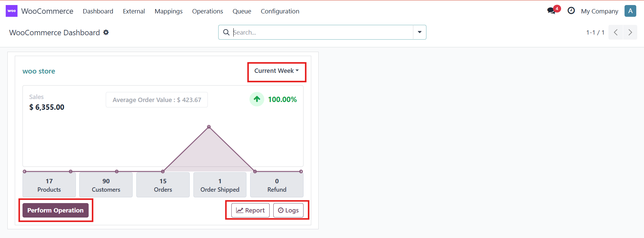
Task: Click the 1-1 / 1 pager counter
Action: point(595,32)
